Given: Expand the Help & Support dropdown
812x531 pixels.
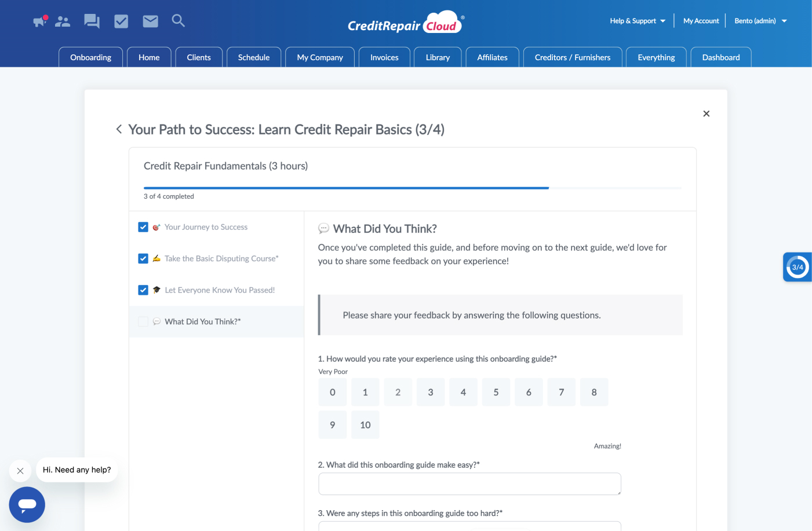Looking at the screenshot, I should [638, 21].
